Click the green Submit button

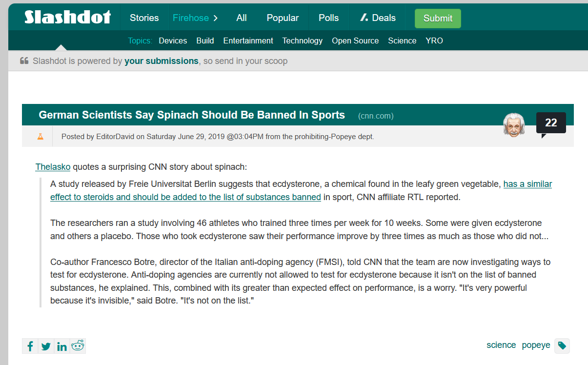(437, 18)
